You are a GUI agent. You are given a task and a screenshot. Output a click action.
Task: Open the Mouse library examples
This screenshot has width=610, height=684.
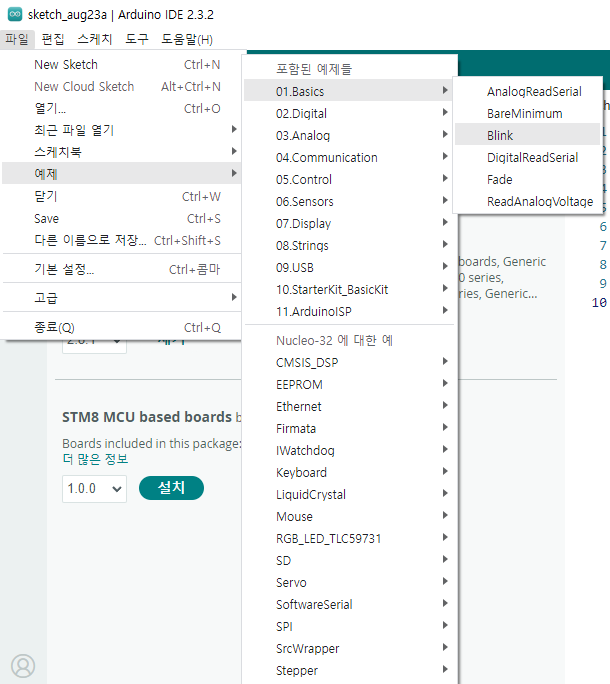click(x=349, y=516)
